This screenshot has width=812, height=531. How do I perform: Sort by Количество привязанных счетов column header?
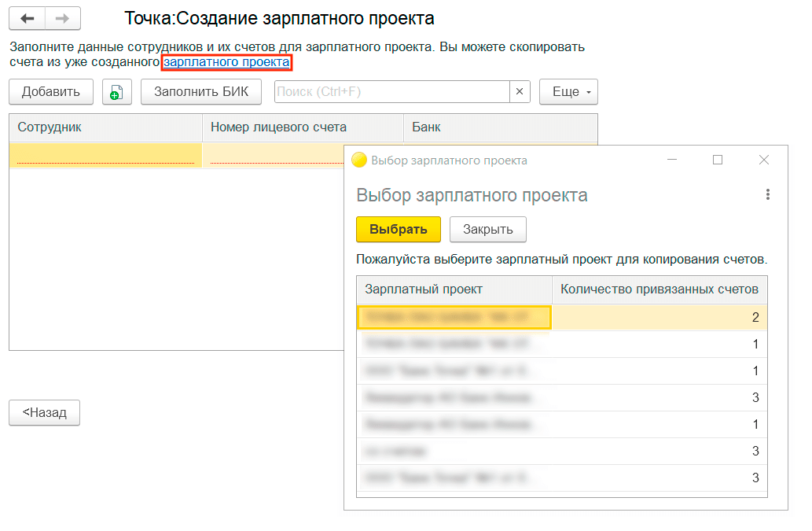pos(659,289)
